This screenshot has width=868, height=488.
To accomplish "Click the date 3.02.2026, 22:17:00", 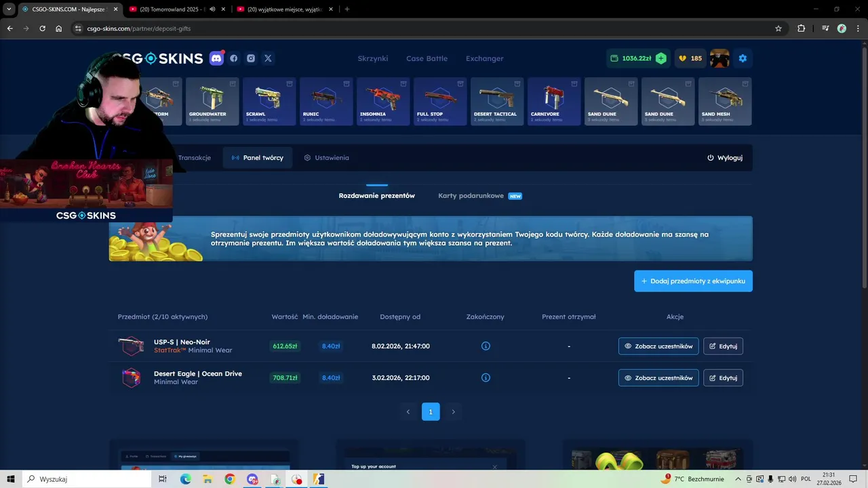I will pyautogui.click(x=401, y=378).
